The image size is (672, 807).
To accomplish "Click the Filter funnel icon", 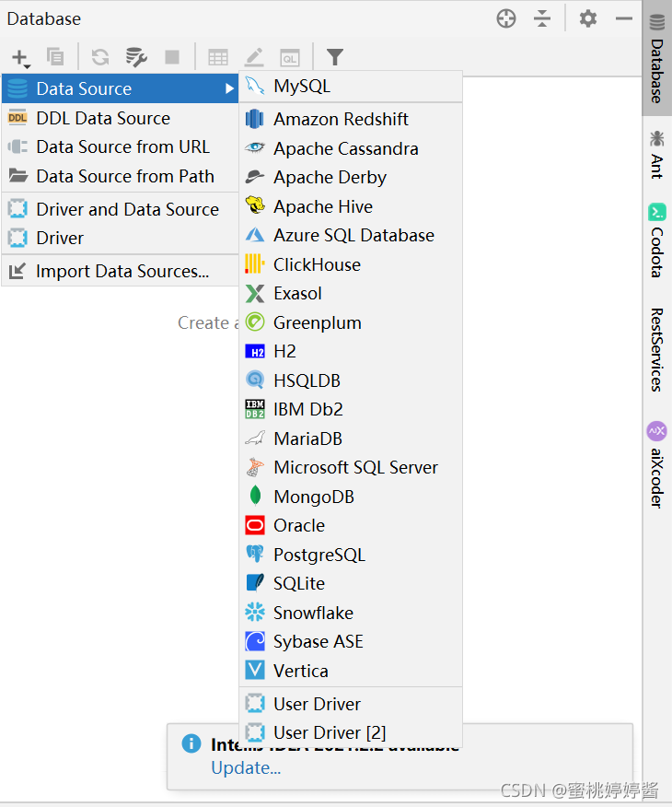I will [x=335, y=57].
